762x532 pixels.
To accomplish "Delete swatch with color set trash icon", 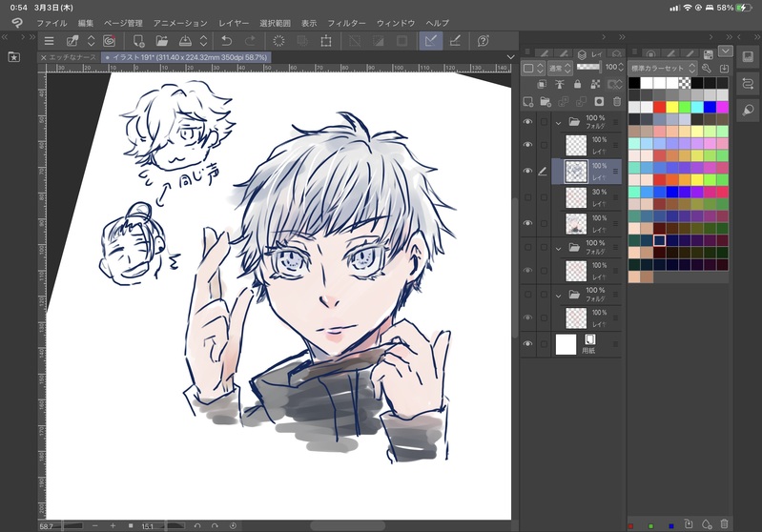I will point(724,523).
